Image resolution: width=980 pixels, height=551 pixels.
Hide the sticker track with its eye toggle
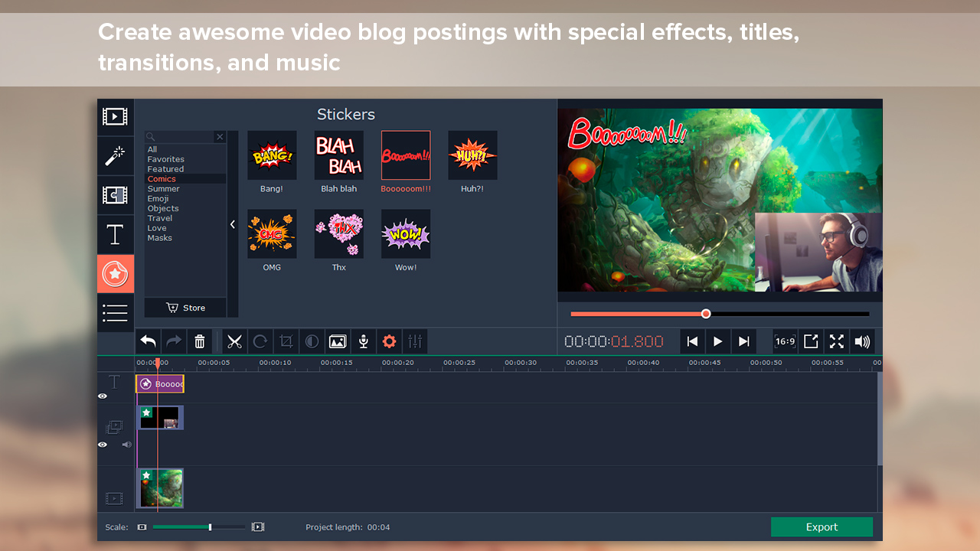(x=102, y=396)
